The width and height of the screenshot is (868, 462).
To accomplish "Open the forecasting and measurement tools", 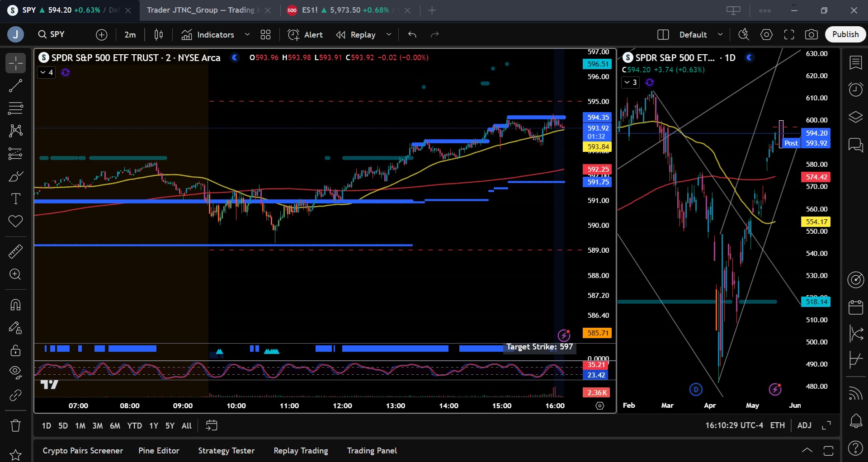I will (x=15, y=154).
